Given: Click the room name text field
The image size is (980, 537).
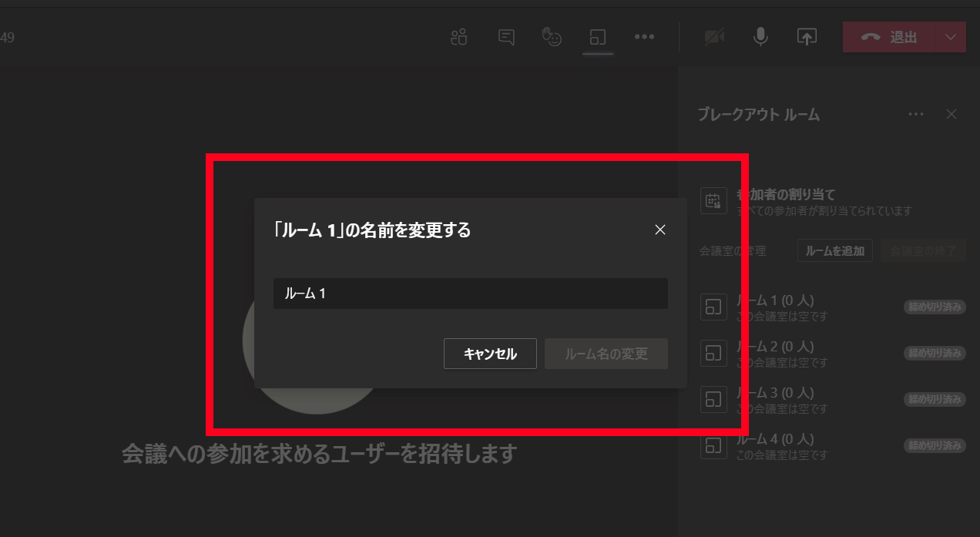Looking at the screenshot, I should [x=470, y=294].
